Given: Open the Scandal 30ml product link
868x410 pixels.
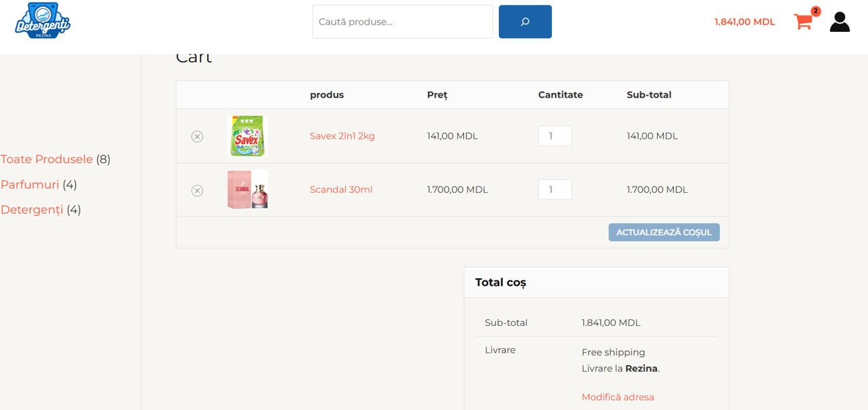Looking at the screenshot, I should coord(341,189).
